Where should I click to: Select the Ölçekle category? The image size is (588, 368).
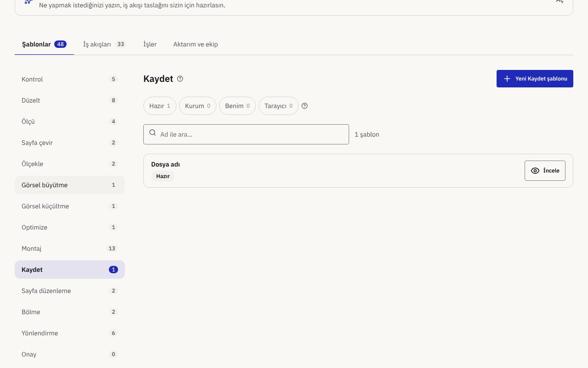pos(70,164)
